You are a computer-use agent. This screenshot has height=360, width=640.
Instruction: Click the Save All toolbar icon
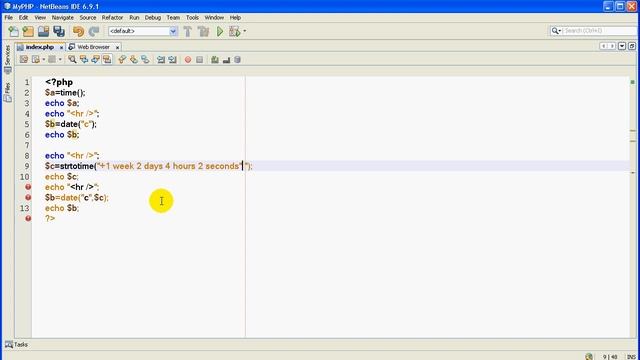point(59,31)
